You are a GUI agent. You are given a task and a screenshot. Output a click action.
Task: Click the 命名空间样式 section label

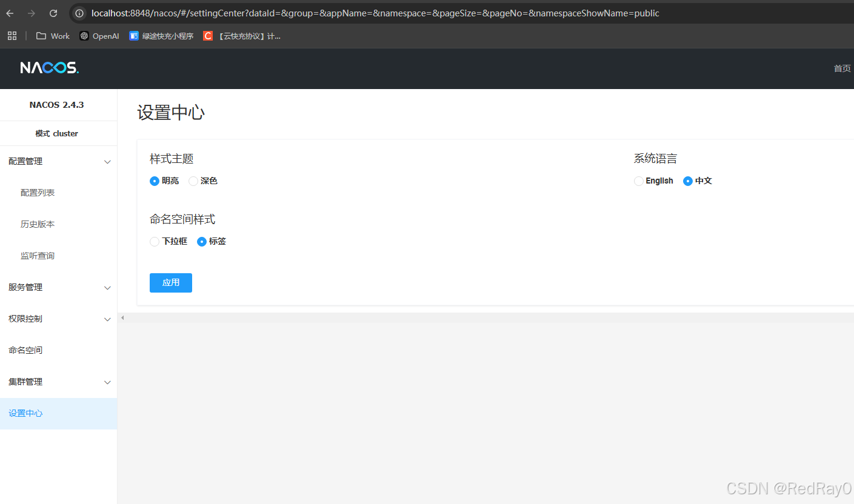pos(182,219)
